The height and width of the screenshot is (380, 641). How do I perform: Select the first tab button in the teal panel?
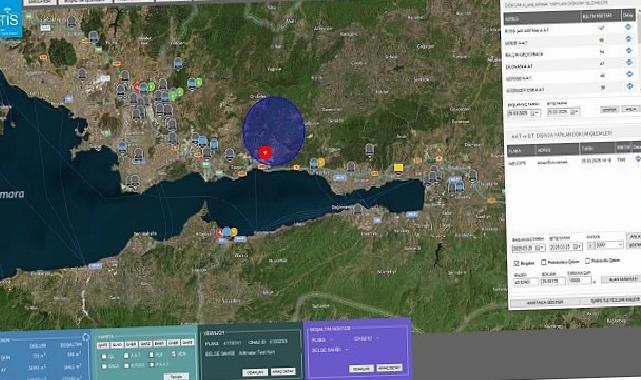point(103,345)
